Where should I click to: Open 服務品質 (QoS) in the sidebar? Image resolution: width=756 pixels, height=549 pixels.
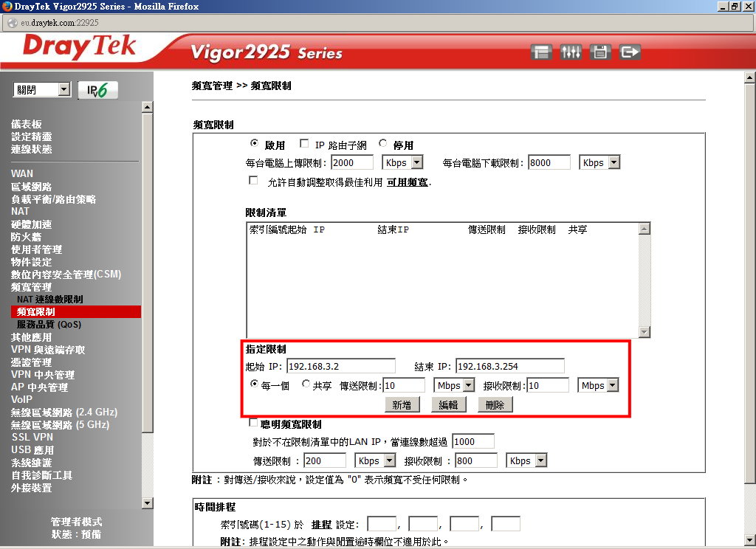49,324
